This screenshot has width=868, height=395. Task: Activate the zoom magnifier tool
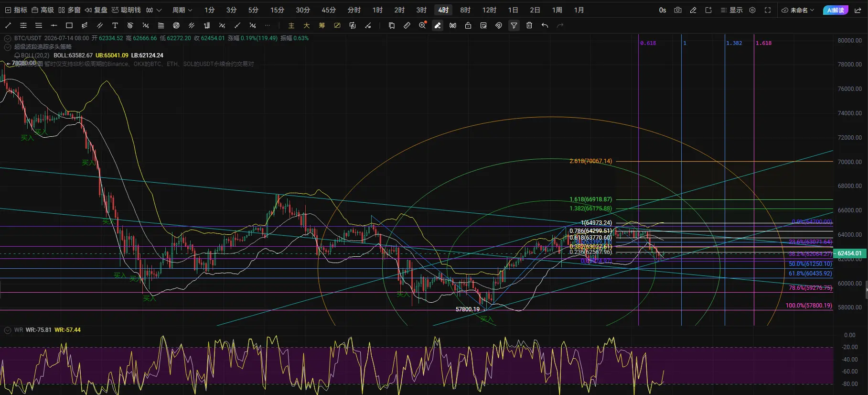click(x=422, y=25)
